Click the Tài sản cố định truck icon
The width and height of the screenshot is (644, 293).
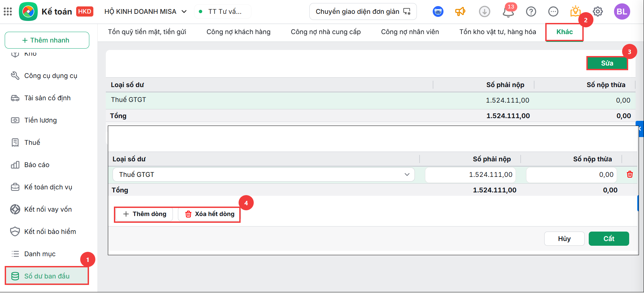tap(15, 98)
